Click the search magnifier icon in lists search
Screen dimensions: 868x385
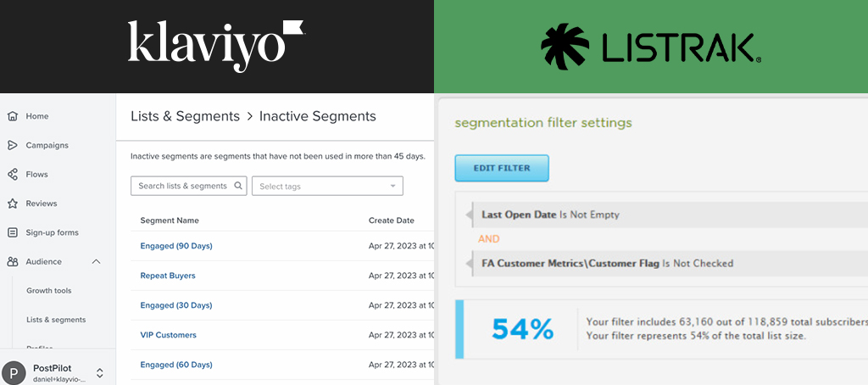(x=238, y=186)
